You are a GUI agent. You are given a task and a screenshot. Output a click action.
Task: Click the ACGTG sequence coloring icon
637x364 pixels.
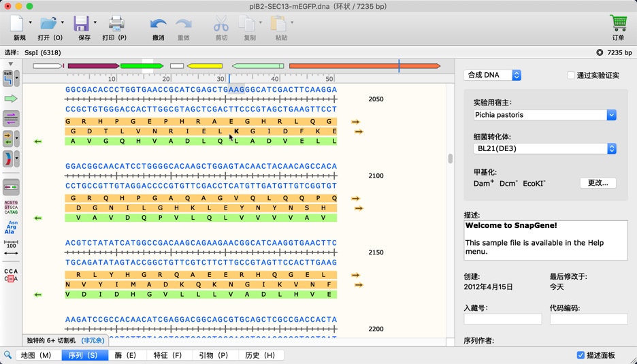click(x=11, y=207)
